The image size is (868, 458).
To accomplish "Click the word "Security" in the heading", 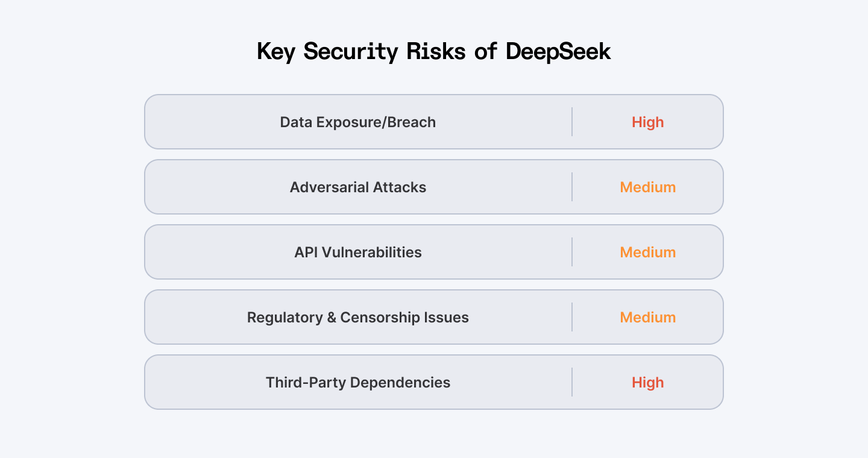I will pyautogui.click(x=351, y=52).
